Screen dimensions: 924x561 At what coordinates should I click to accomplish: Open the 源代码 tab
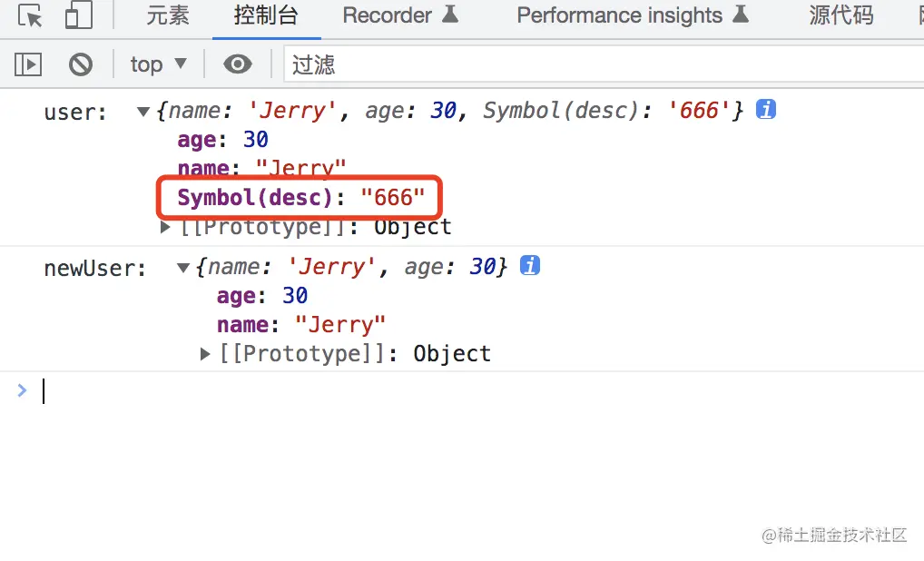click(840, 15)
